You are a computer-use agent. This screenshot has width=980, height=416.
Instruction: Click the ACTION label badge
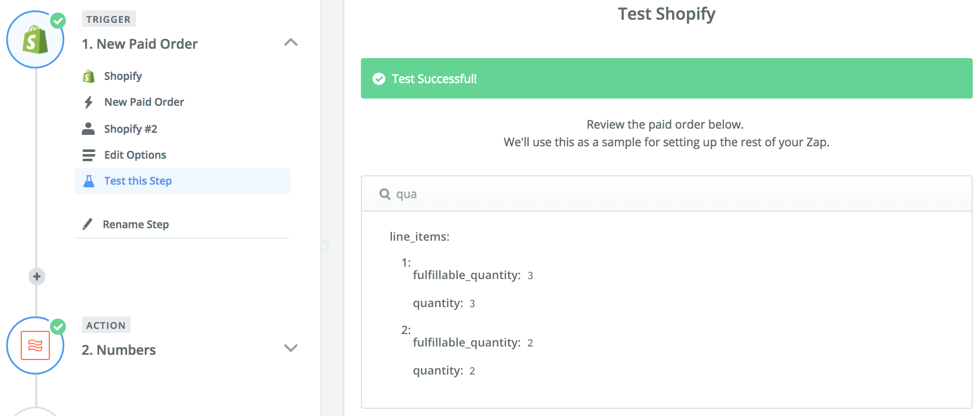pos(106,325)
